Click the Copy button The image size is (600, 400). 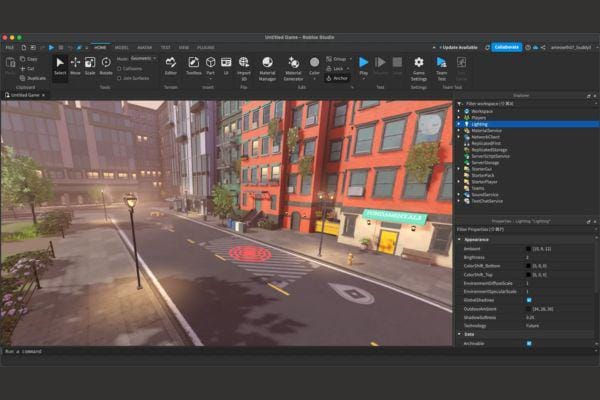(x=29, y=59)
